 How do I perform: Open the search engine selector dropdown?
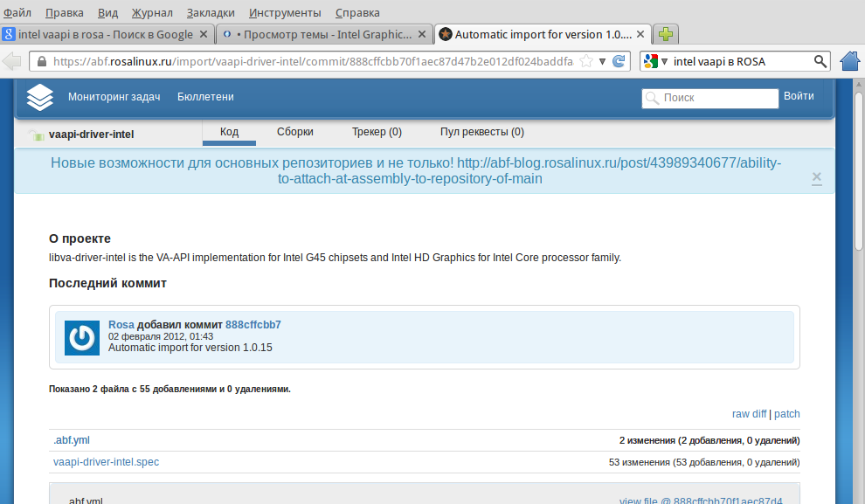(664, 61)
